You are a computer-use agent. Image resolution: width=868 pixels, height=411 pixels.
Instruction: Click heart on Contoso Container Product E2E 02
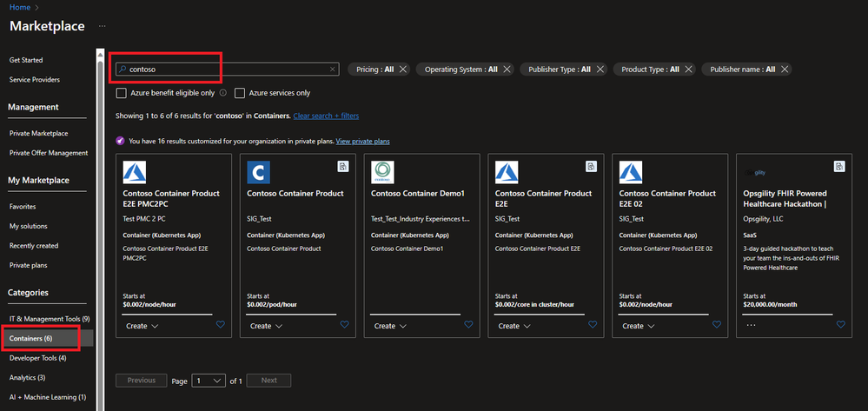pos(716,325)
